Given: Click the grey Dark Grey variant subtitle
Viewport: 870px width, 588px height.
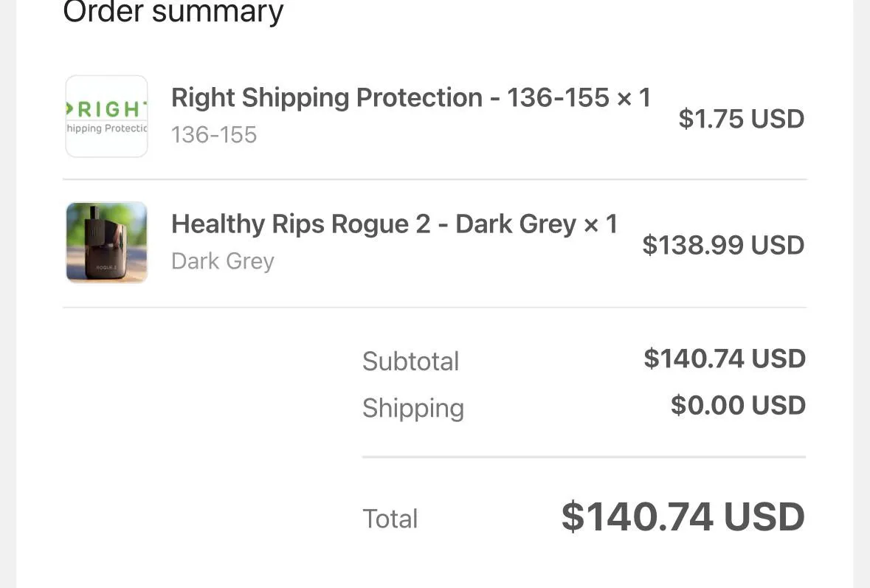Looking at the screenshot, I should click(x=223, y=261).
